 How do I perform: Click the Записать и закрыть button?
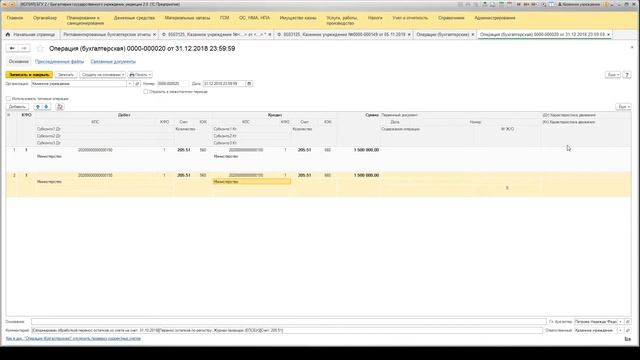click(29, 75)
